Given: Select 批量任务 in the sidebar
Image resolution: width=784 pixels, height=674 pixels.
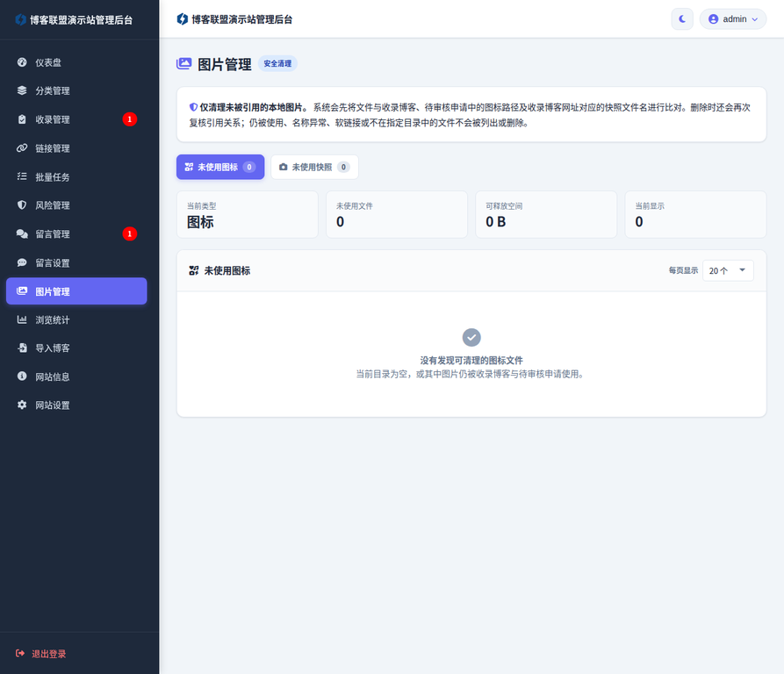Looking at the screenshot, I should point(76,176).
